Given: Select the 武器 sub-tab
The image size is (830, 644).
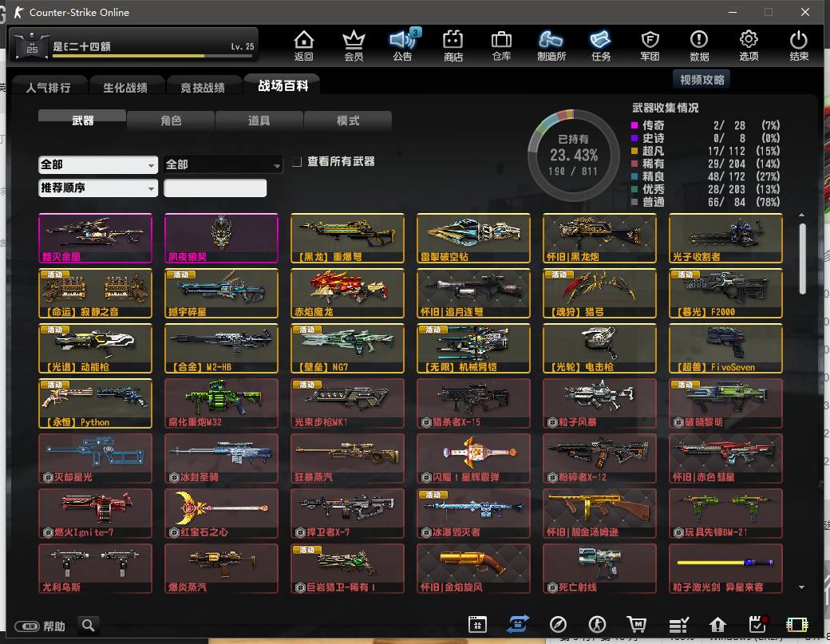Looking at the screenshot, I should coord(82,120).
